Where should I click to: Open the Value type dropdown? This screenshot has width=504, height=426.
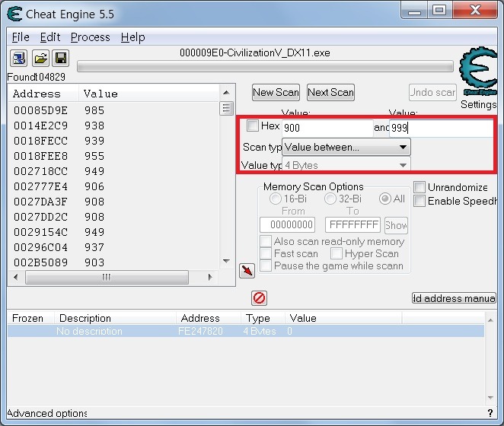point(346,165)
